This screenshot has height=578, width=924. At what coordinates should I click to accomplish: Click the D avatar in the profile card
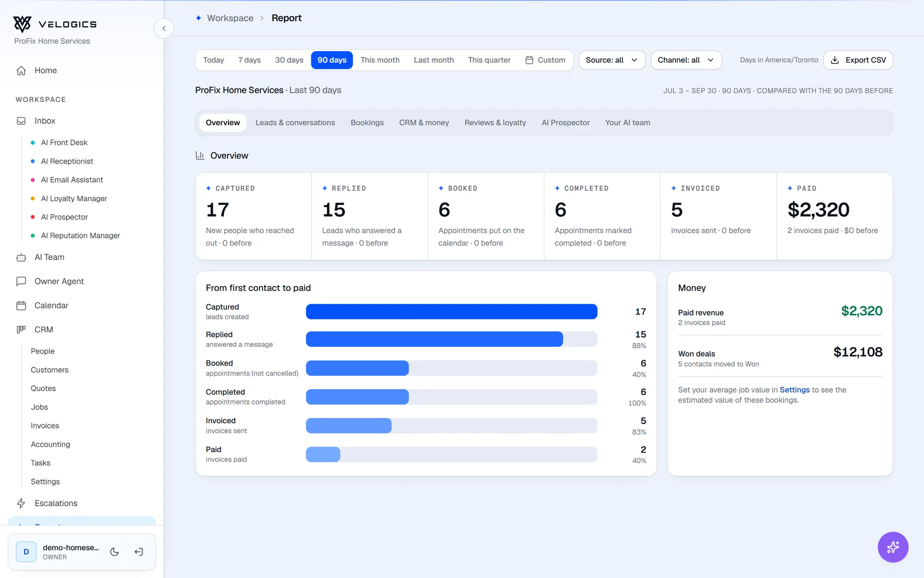click(x=26, y=552)
